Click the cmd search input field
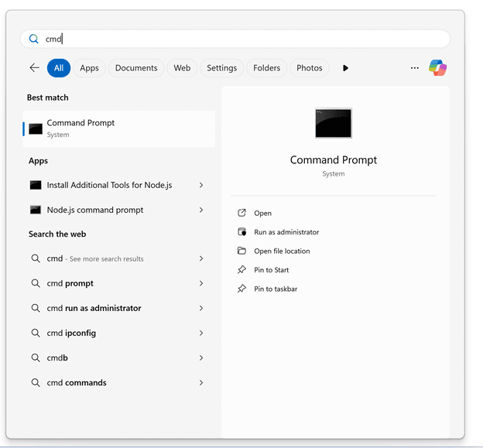 pyautogui.click(x=235, y=39)
